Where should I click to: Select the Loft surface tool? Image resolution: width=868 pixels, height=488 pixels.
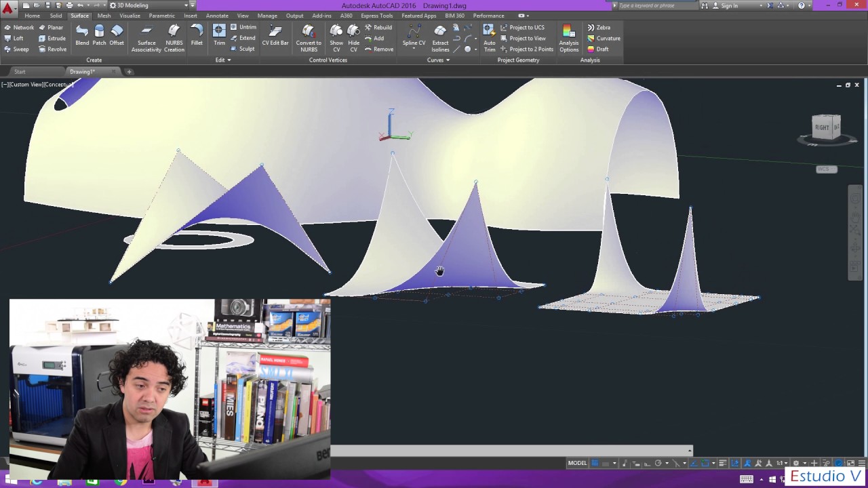14,39
